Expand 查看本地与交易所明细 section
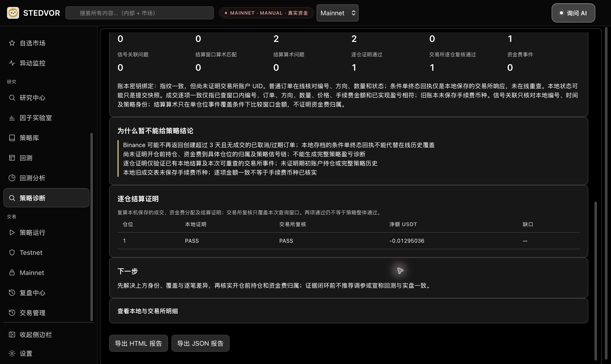 [x=348, y=311]
